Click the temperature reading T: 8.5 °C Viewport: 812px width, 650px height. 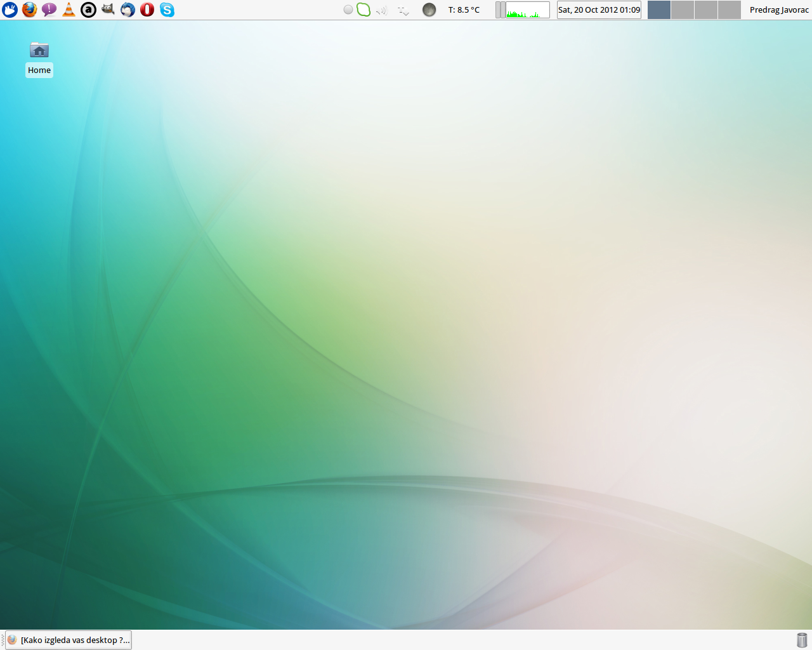tap(464, 10)
